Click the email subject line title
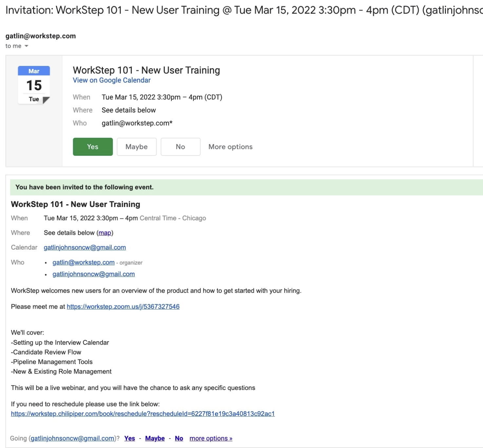 pyautogui.click(x=244, y=10)
